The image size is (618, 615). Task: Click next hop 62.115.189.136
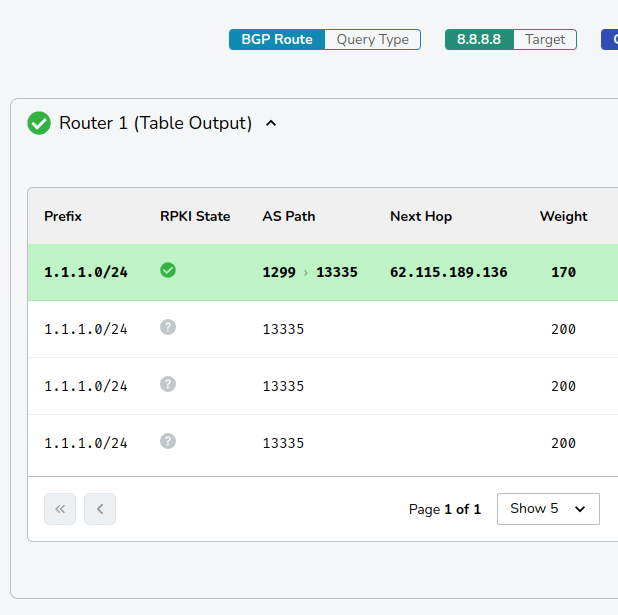[449, 272]
